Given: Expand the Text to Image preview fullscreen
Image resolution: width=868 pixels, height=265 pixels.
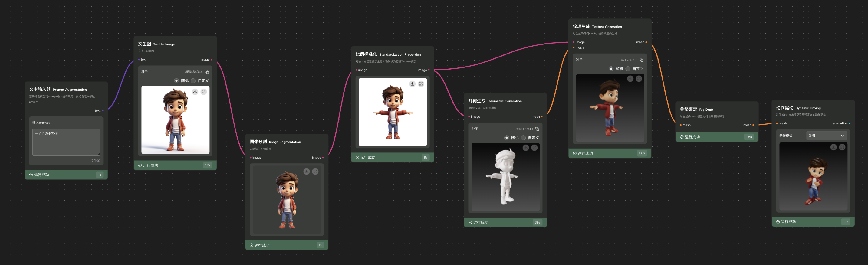Looking at the screenshot, I should click(204, 92).
